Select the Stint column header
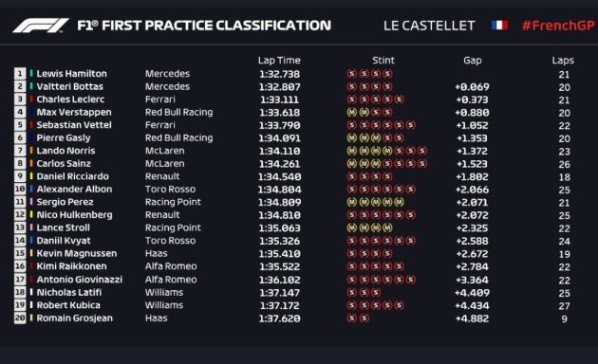 (383, 60)
